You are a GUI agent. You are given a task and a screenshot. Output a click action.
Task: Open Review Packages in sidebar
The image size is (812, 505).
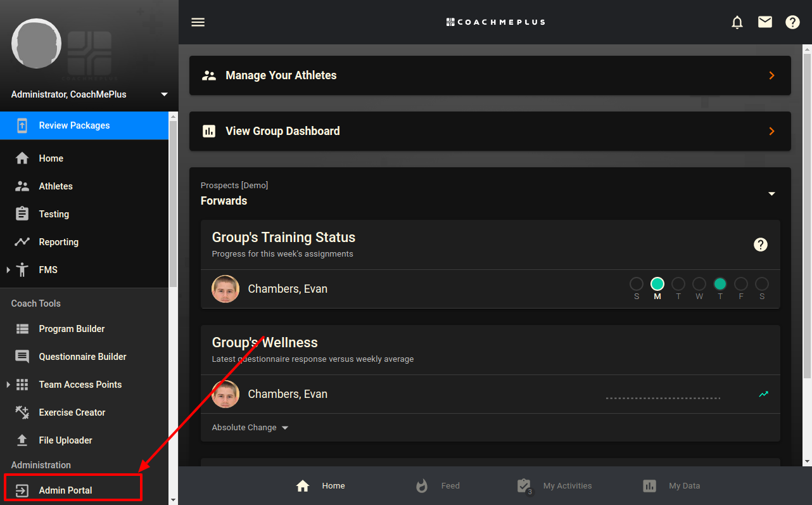84,125
